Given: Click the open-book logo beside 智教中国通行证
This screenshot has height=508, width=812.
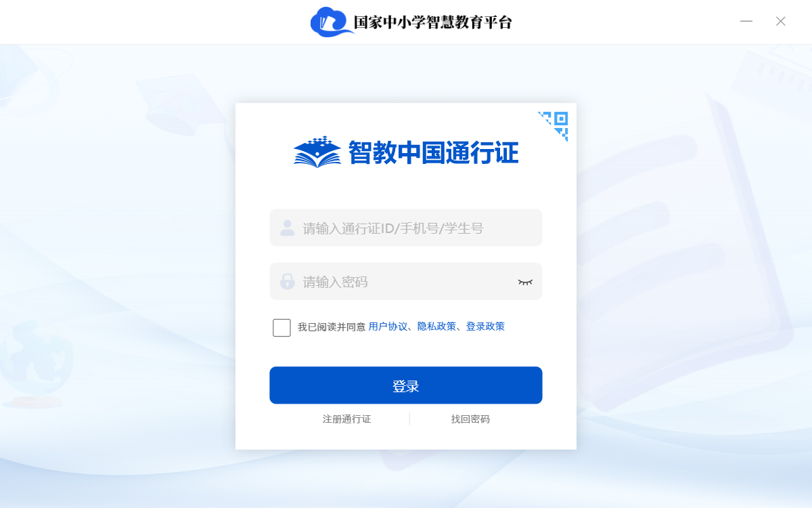Looking at the screenshot, I should coord(317,152).
